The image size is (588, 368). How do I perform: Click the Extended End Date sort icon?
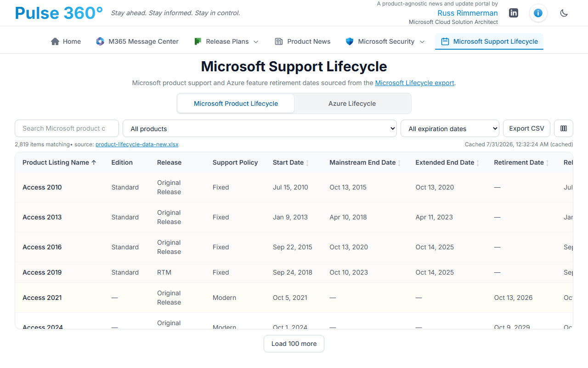[x=478, y=163]
